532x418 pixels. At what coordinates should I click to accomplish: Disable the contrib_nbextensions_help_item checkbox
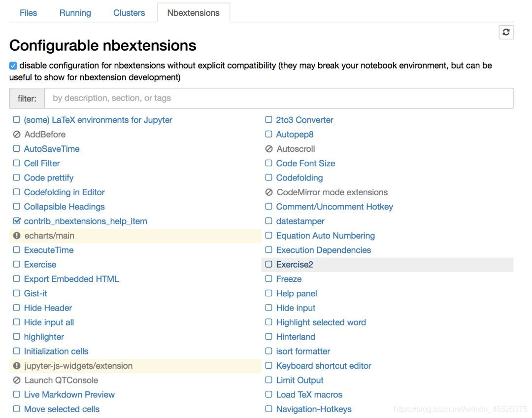pos(17,221)
